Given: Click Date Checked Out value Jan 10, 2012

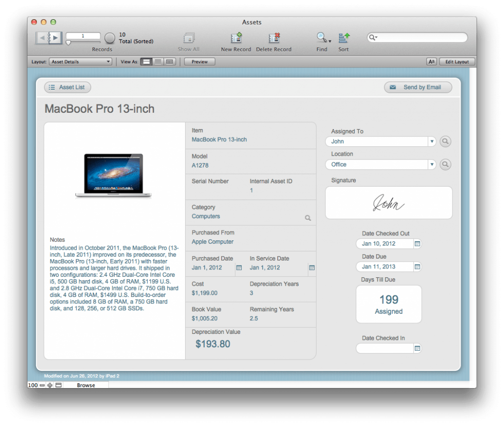Looking at the screenshot, I should [x=378, y=244].
